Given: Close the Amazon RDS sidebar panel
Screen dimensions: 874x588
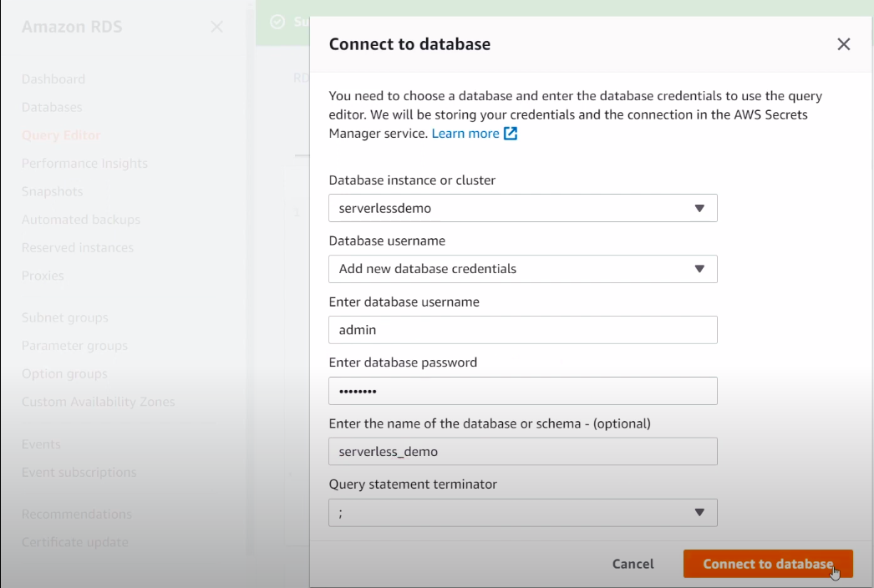Looking at the screenshot, I should pos(217,27).
